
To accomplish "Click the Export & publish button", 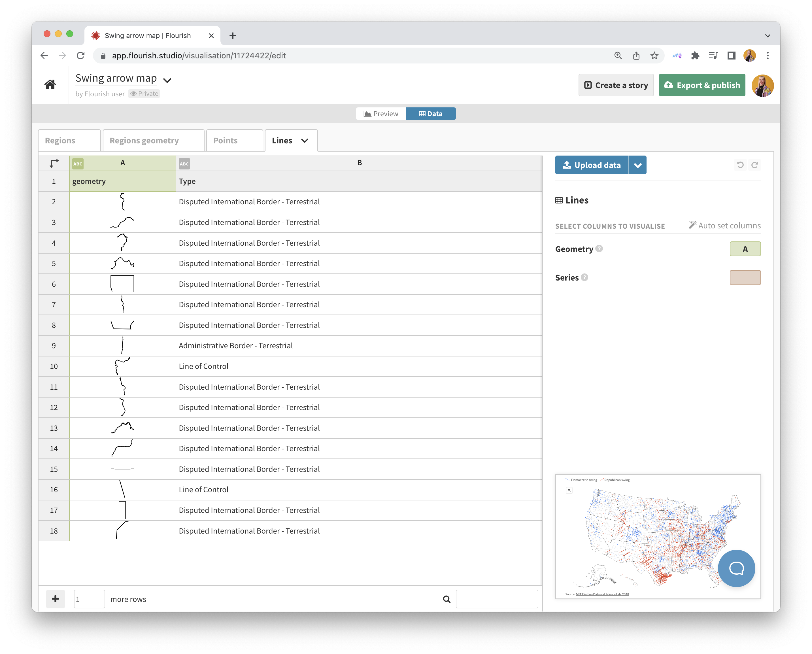I will [x=702, y=85].
